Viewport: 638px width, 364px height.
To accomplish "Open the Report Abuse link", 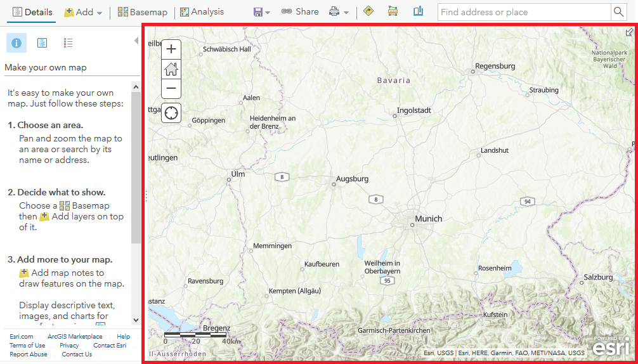I will 29,354.
